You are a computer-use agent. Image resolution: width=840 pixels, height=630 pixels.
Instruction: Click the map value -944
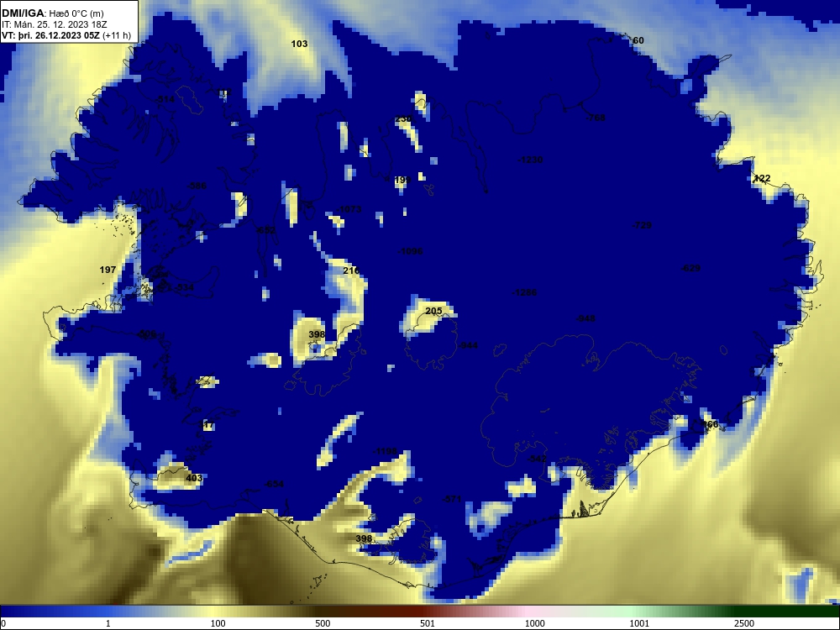coord(468,345)
